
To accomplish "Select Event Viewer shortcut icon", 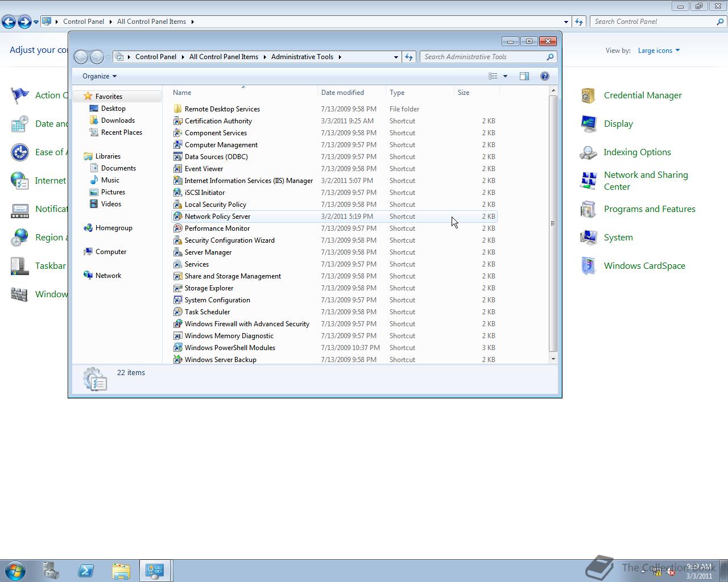I will pos(177,169).
